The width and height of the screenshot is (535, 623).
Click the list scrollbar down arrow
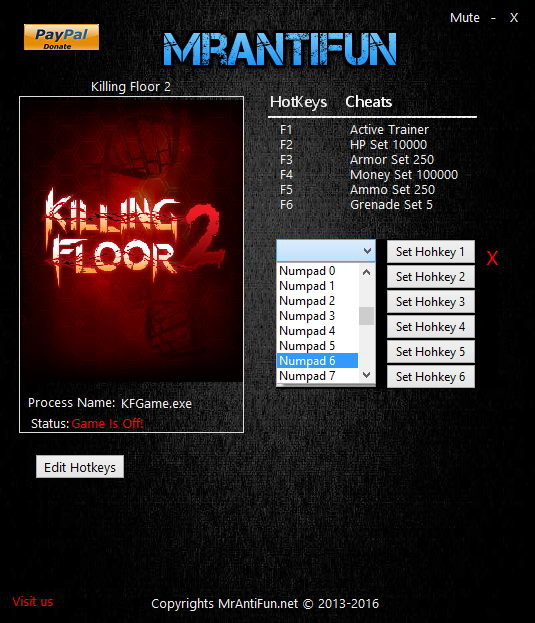367,375
